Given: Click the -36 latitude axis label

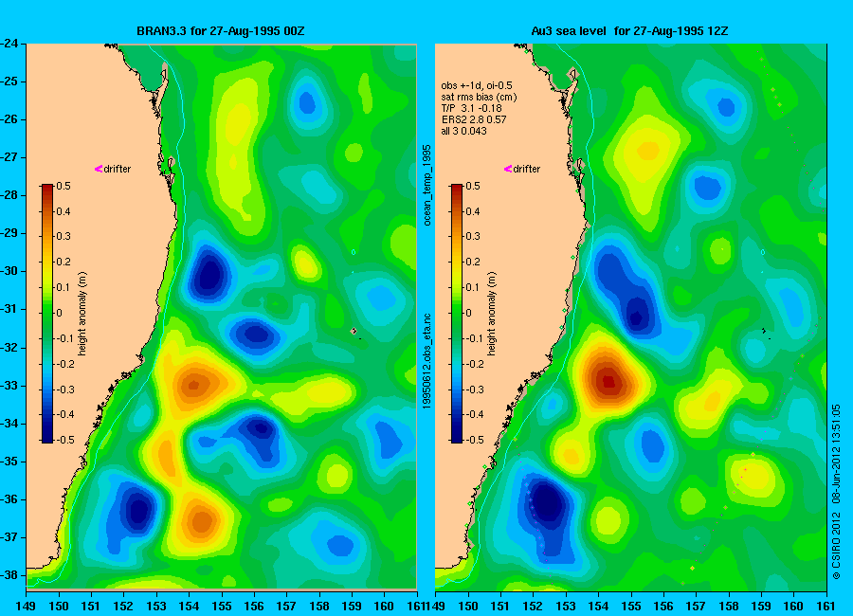Looking at the screenshot, I should (9, 499).
